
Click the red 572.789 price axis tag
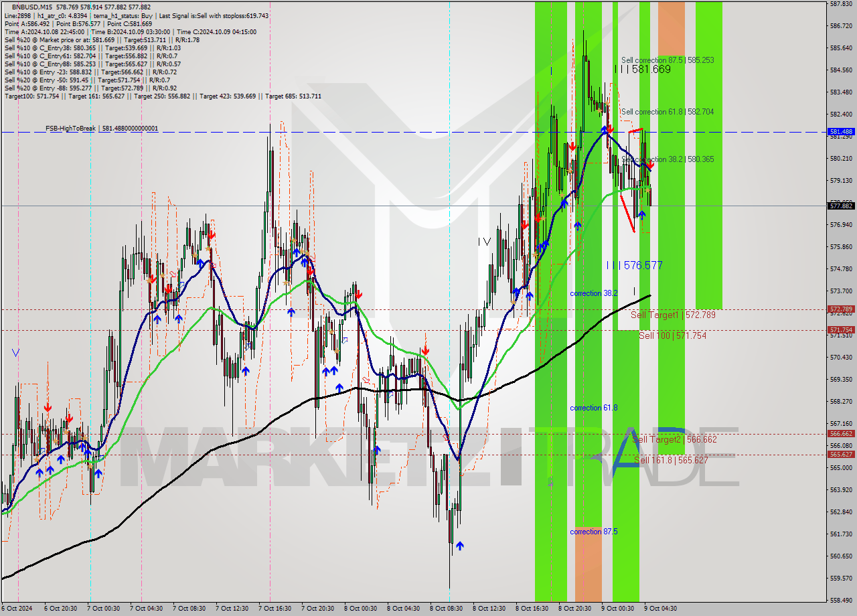pyautogui.click(x=841, y=309)
